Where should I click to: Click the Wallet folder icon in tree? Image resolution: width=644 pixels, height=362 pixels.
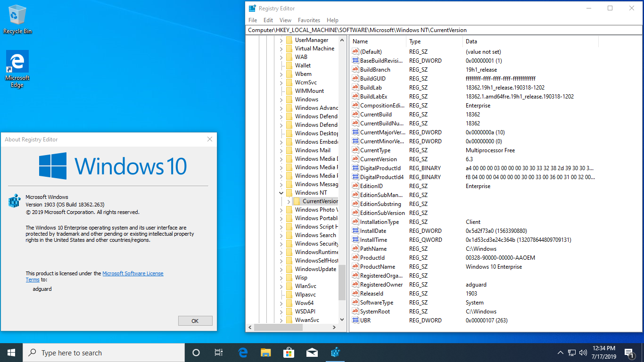[x=289, y=66]
